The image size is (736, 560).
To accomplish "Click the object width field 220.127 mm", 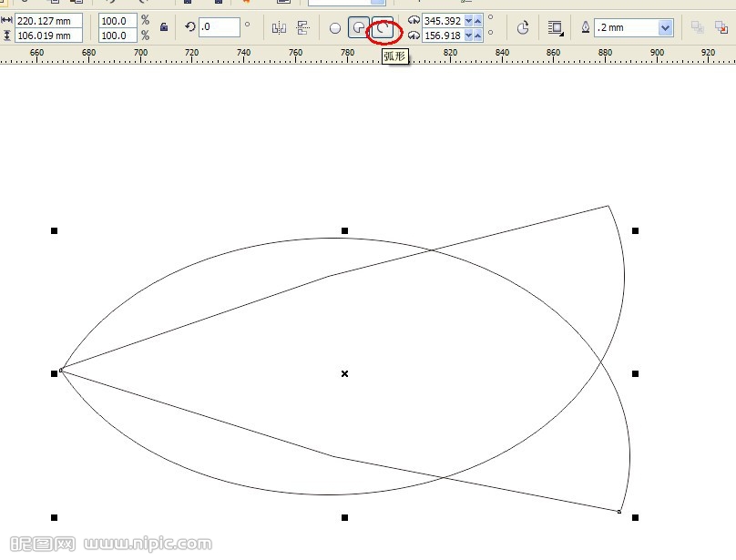I will [x=49, y=21].
